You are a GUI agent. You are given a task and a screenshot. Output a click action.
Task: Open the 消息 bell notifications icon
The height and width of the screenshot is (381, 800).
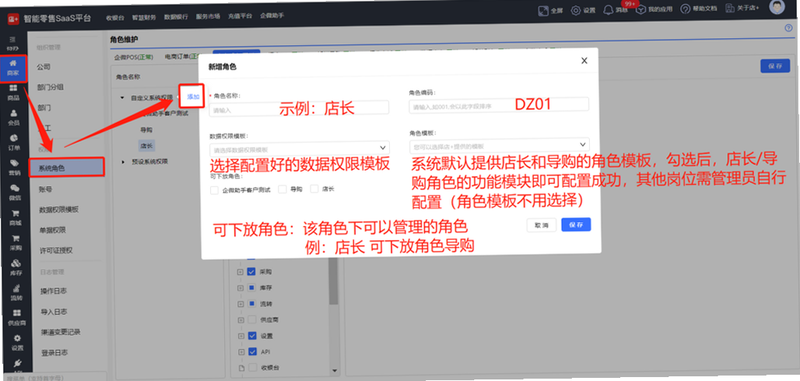click(x=608, y=9)
